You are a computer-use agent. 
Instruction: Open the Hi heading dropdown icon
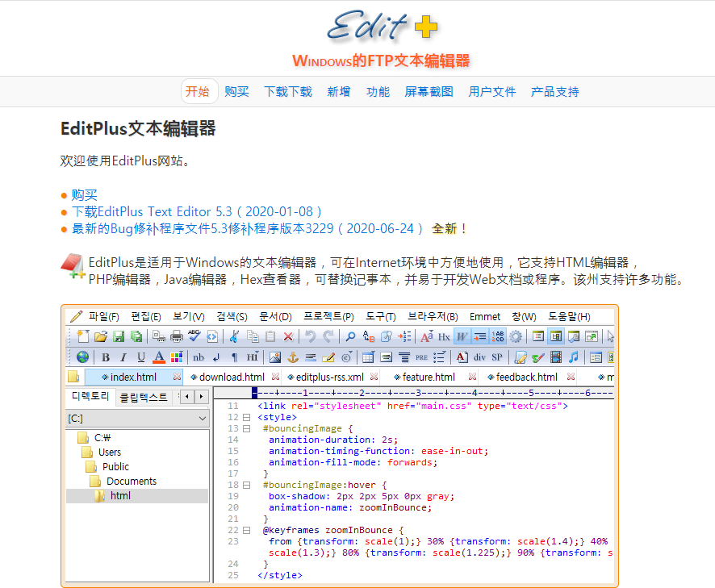point(252,357)
